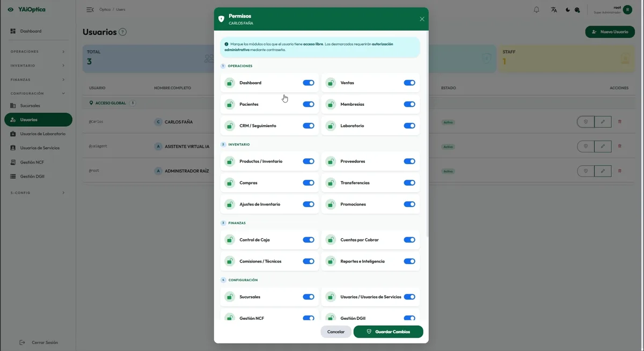644x351 pixels.
Task: Toggle the Ventas permission switch
Action: point(409,83)
